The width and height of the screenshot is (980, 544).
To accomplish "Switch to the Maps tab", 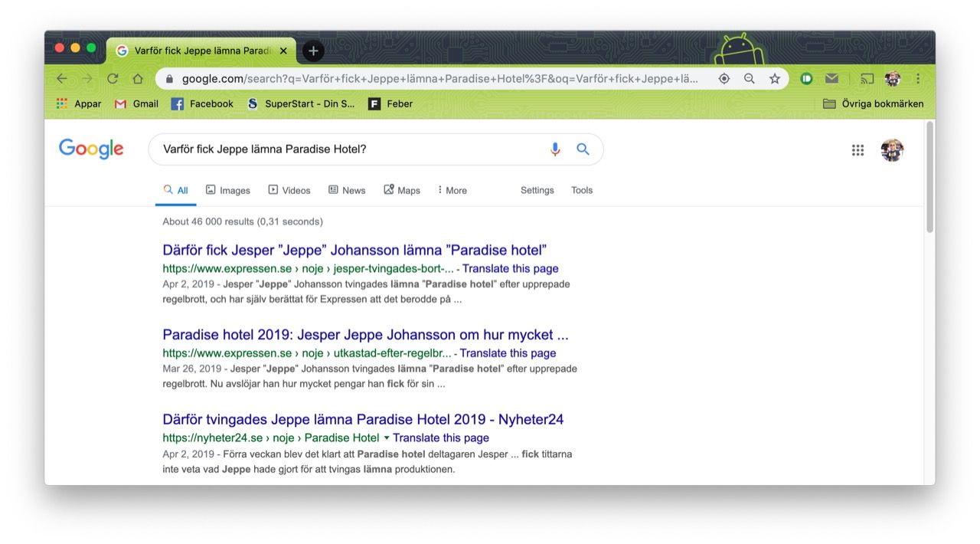I will tap(402, 190).
